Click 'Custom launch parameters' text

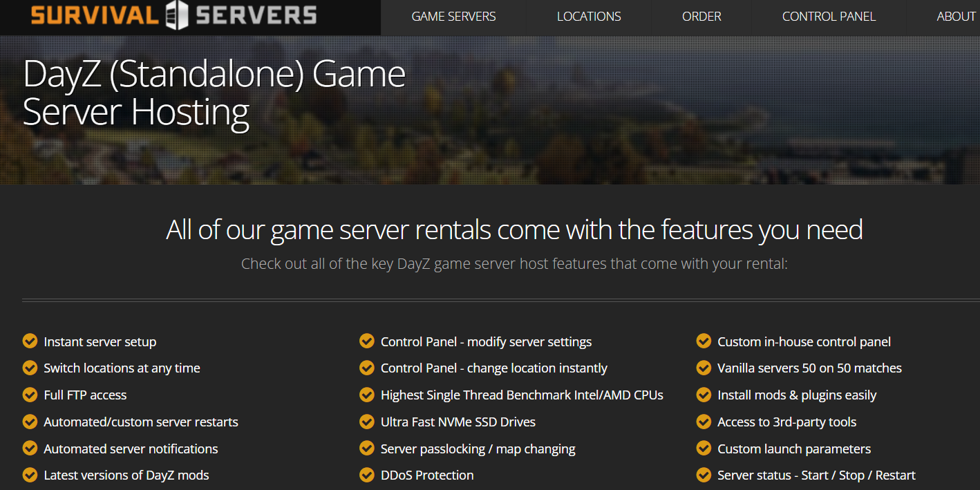tap(794, 449)
